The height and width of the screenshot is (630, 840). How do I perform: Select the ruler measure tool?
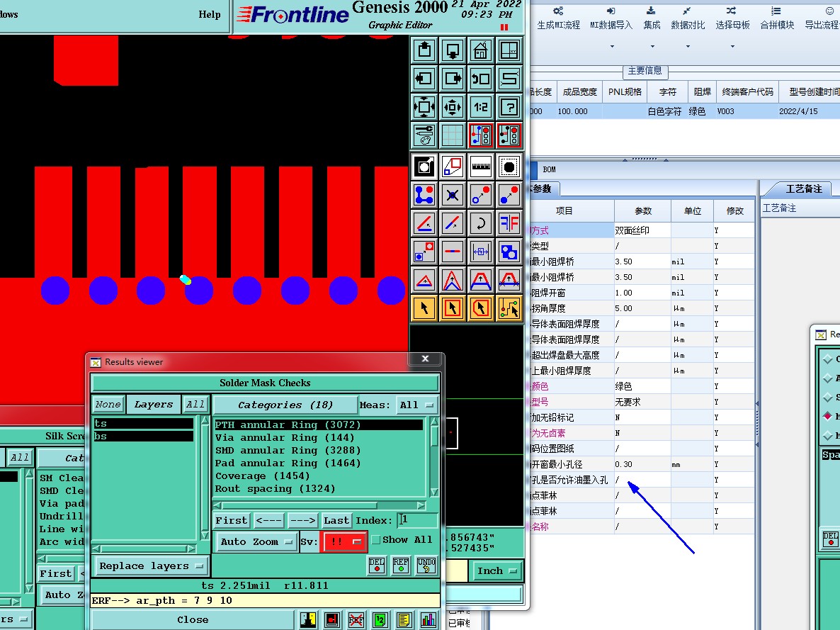click(480, 167)
